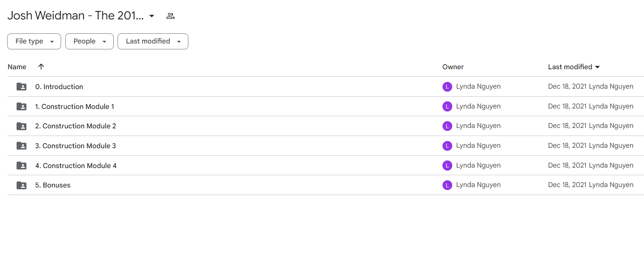Image resolution: width=644 pixels, height=258 pixels.
Task: Open Last modified column sort options
Action: point(574,67)
